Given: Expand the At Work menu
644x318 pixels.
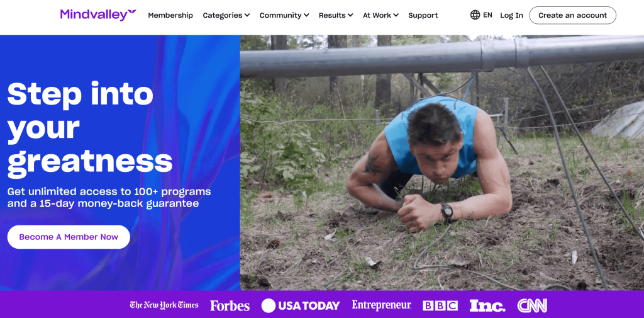Looking at the screenshot, I should click(380, 15).
